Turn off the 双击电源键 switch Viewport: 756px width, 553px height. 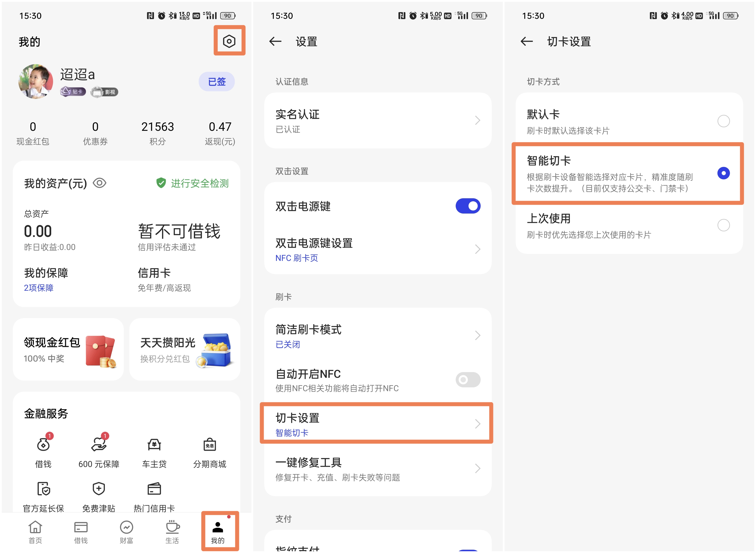pyautogui.click(x=468, y=206)
